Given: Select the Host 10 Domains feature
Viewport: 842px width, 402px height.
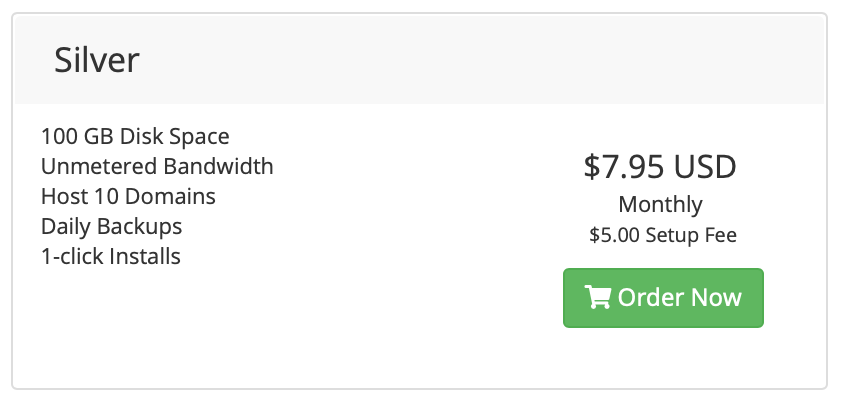Looking at the screenshot, I should pyautogui.click(x=128, y=196).
